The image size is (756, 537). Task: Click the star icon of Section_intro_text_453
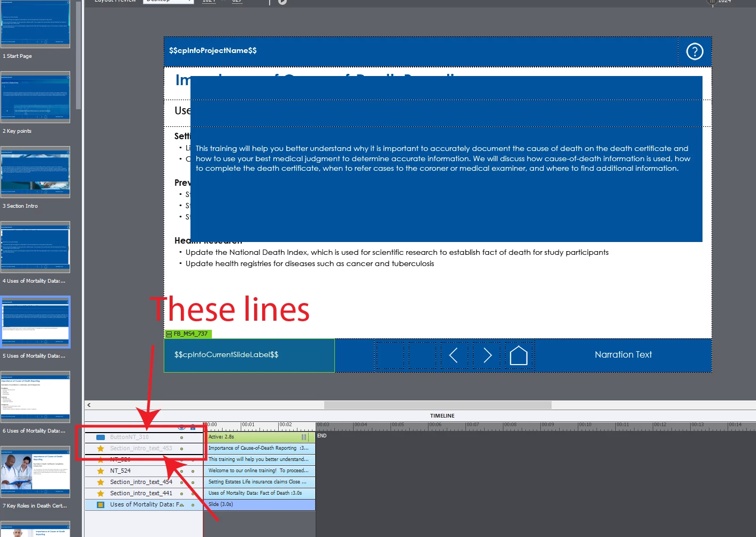100,449
